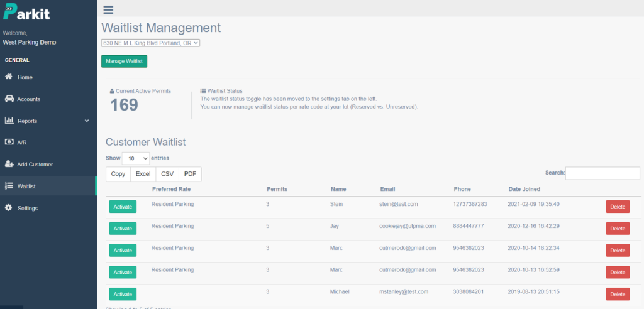Screen dimensions: 644x309
Task: Activate the waitlist entry for Stein
Action: (123, 207)
